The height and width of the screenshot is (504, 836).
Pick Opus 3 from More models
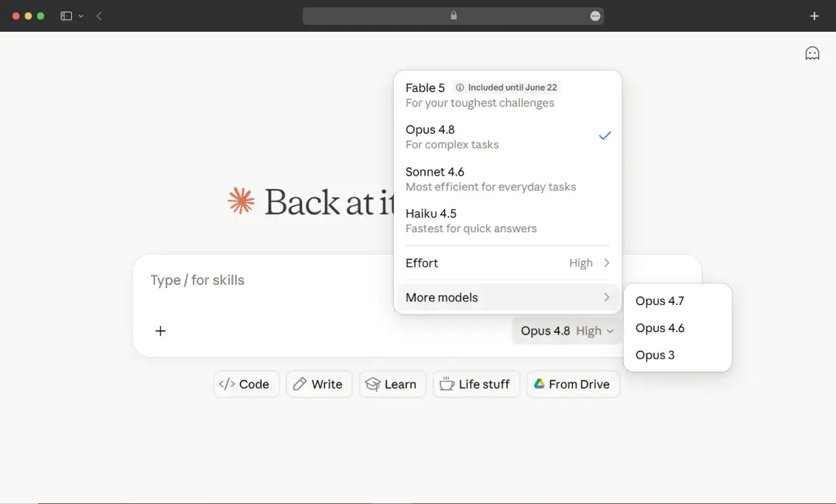point(677,355)
